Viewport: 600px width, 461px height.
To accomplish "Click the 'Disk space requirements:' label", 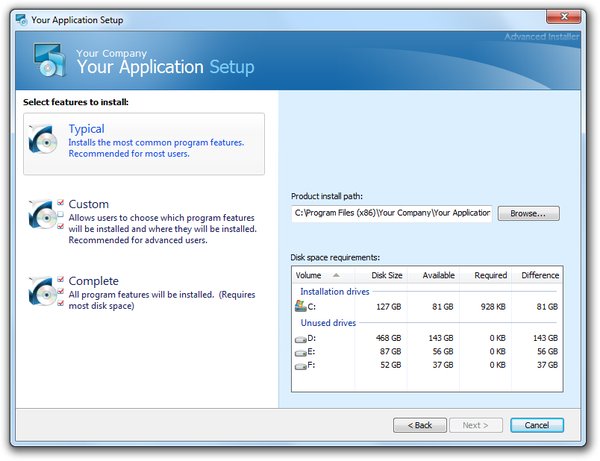I will 335,257.
